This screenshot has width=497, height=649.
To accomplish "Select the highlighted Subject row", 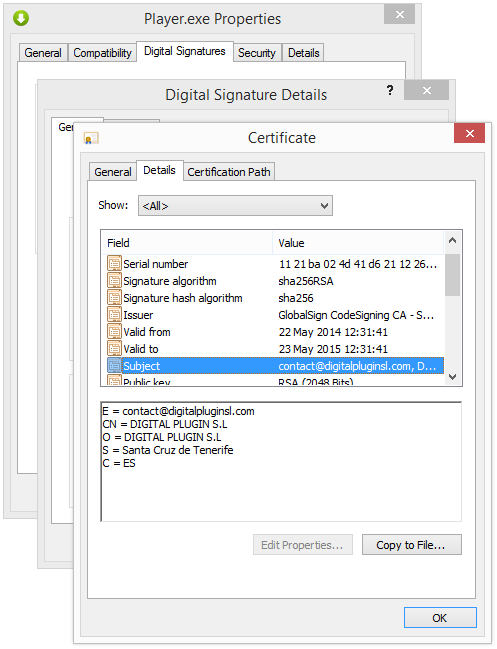I will 273,365.
